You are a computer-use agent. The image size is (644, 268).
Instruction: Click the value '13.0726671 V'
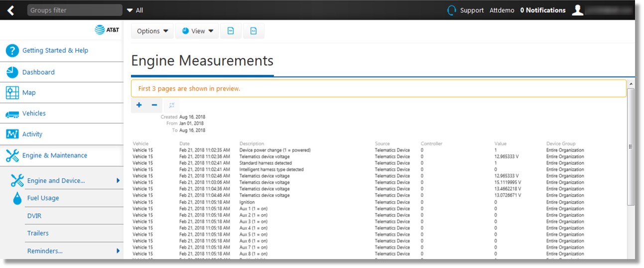click(508, 195)
